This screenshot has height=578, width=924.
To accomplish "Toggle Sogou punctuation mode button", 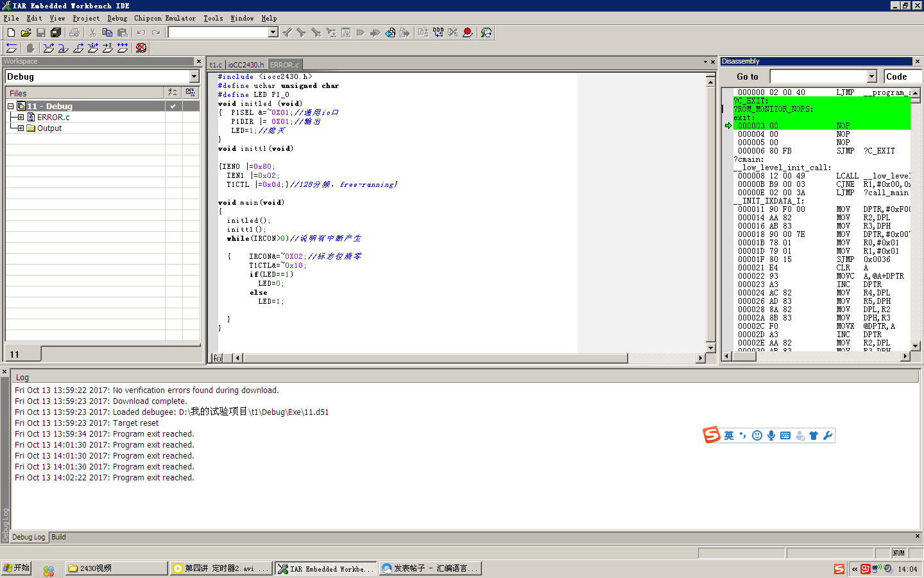I will (743, 435).
